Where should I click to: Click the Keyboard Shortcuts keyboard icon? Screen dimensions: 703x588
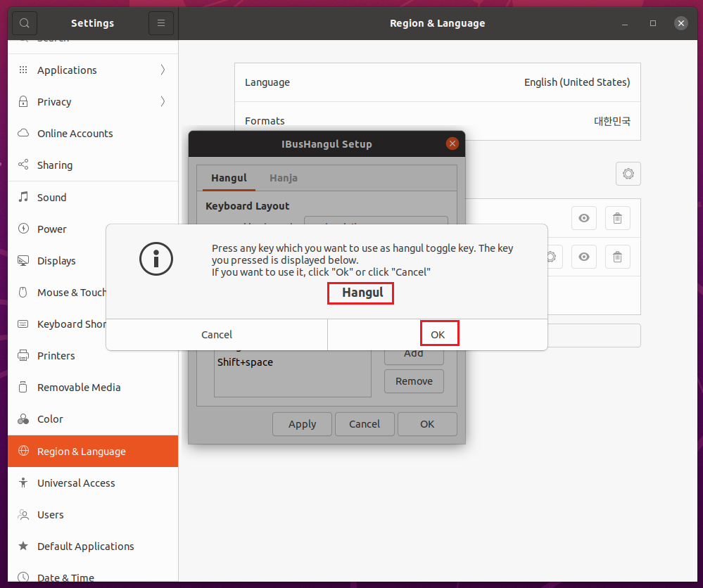(x=23, y=324)
